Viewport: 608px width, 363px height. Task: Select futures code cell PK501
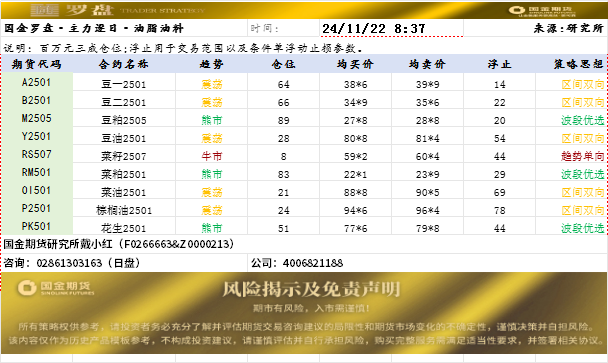pos(36,226)
